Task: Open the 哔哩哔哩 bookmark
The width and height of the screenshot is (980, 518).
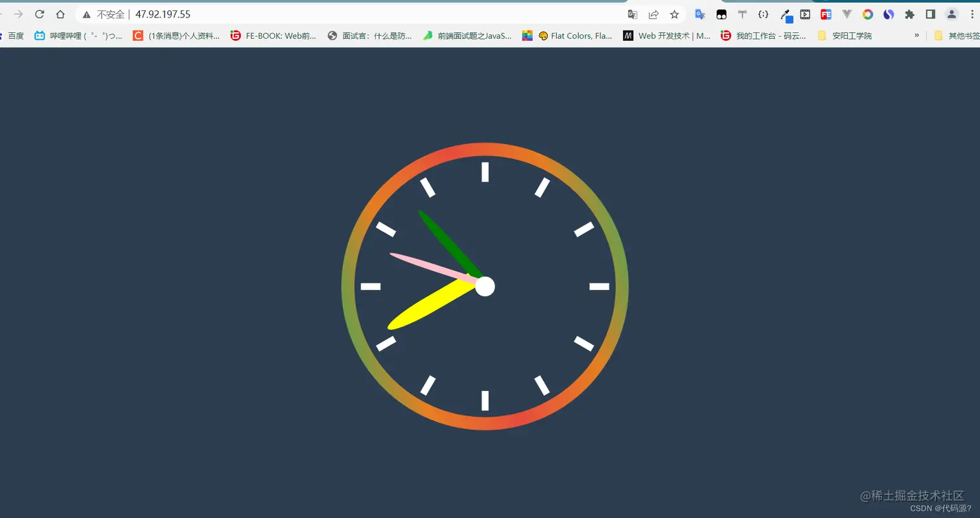Action: [x=78, y=36]
